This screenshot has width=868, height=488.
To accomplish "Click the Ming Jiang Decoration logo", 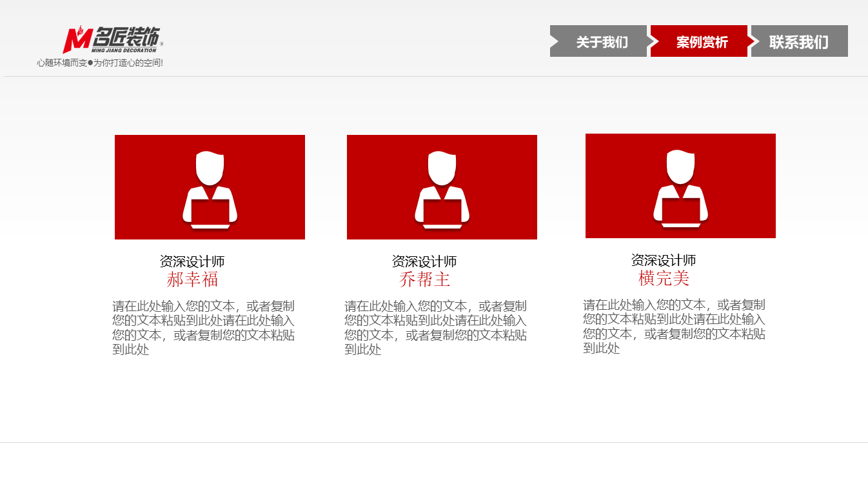I will point(113,40).
